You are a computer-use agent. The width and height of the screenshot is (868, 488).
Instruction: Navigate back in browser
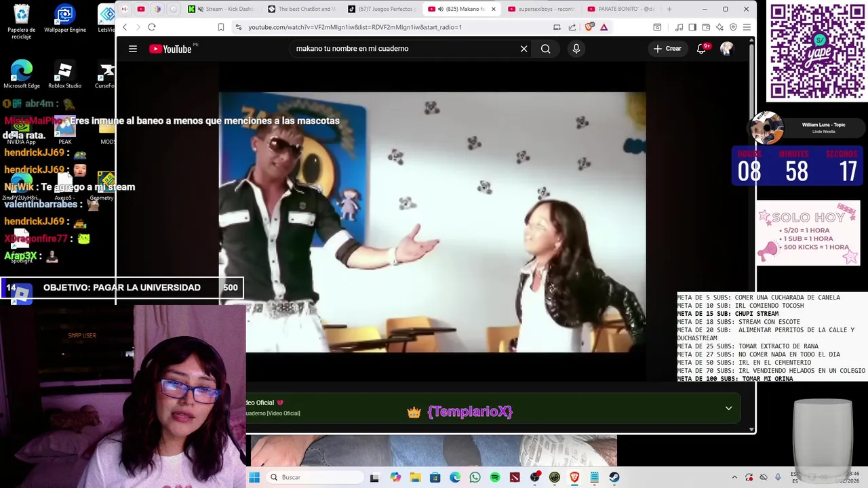[125, 27]
